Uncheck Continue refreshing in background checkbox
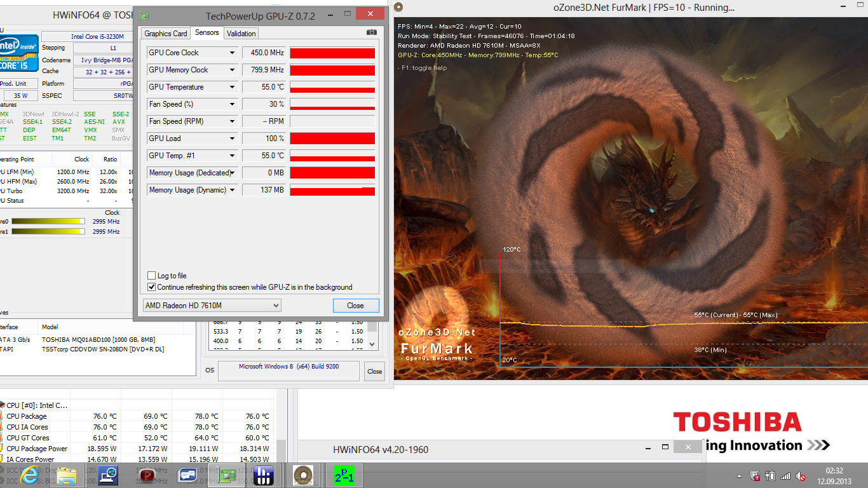The image size is (868, 488). (x=151, y=287)
